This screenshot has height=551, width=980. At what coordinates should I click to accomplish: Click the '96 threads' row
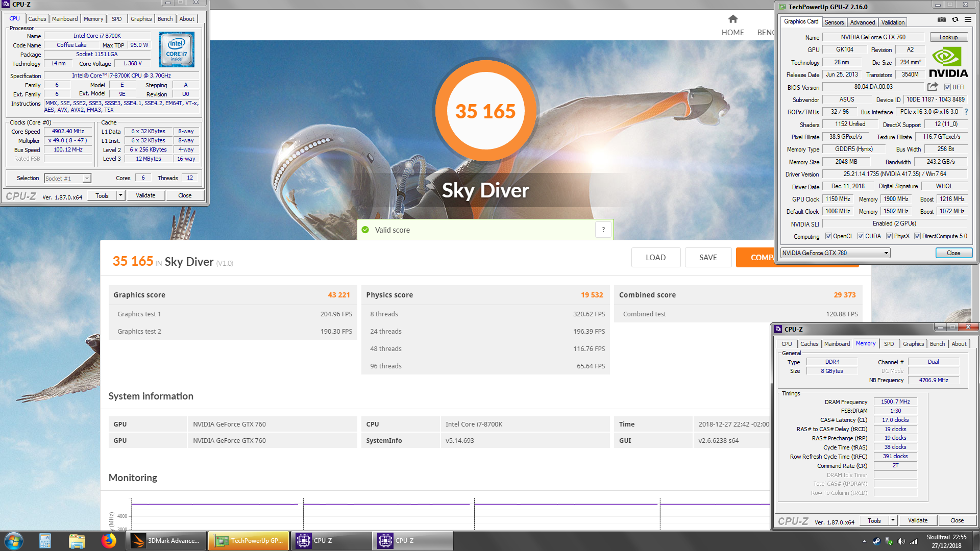[x=485, y=366]
